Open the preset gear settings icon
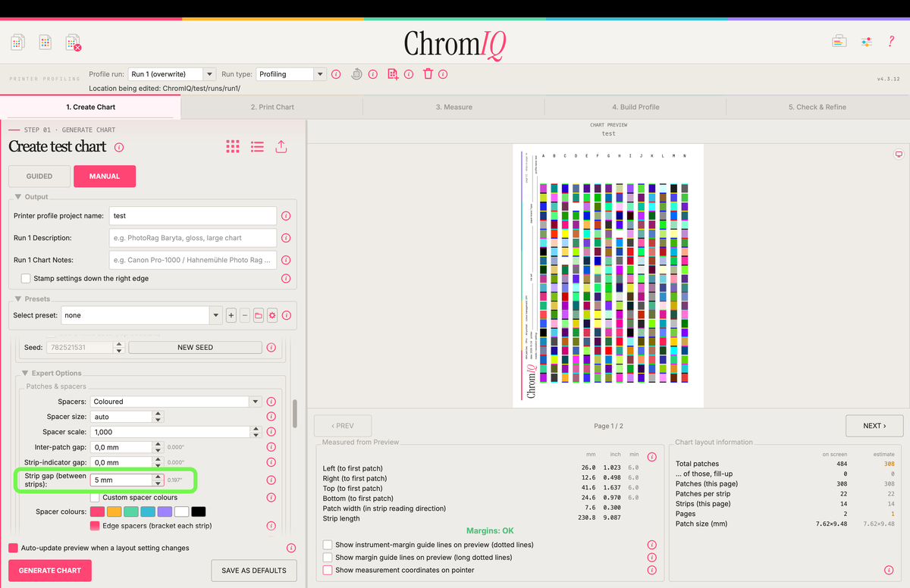This screenshot has height=588, width=910. 271,315
